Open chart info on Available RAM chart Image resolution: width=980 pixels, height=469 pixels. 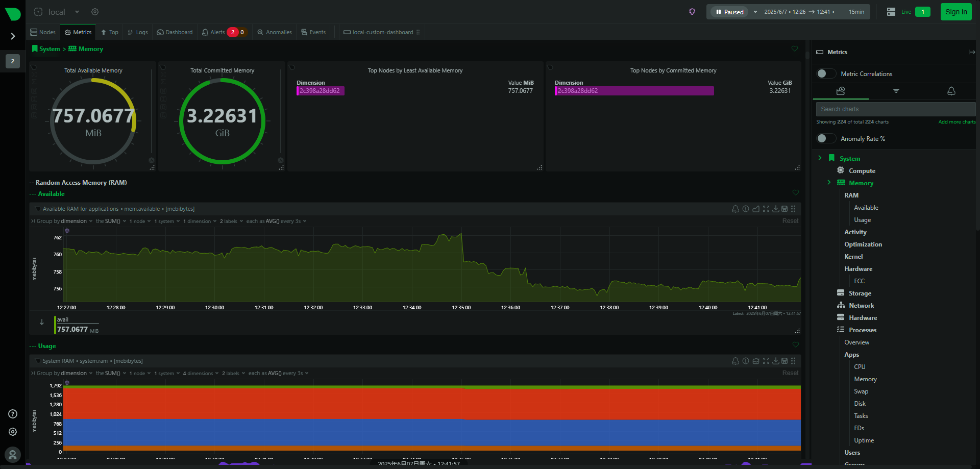pyautogui.click(x=746, y=209)
